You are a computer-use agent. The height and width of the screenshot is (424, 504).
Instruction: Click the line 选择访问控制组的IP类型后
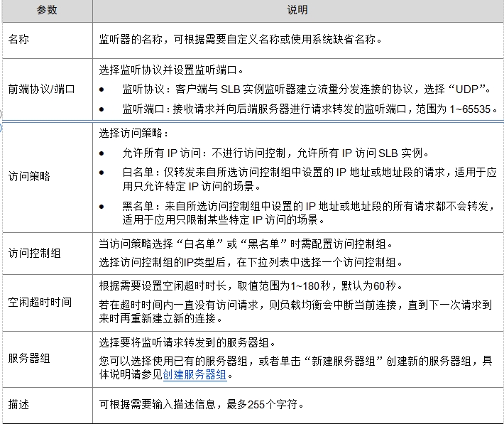[x=251, y=263]
